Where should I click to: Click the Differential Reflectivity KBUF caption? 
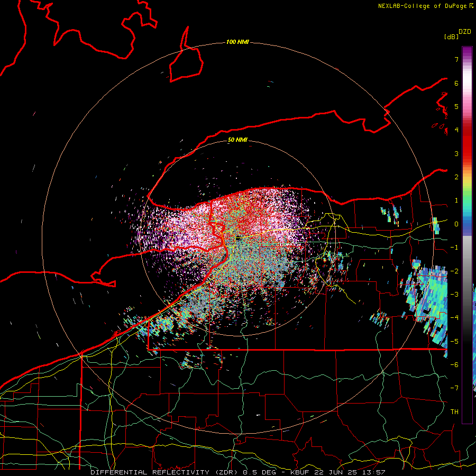coord(238,472)
